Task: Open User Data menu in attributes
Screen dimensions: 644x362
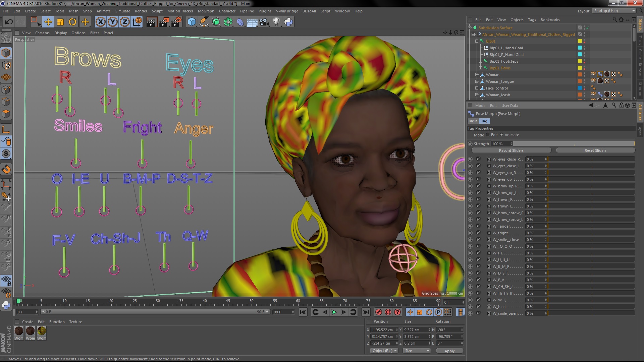Action: (x=509, y=106)
